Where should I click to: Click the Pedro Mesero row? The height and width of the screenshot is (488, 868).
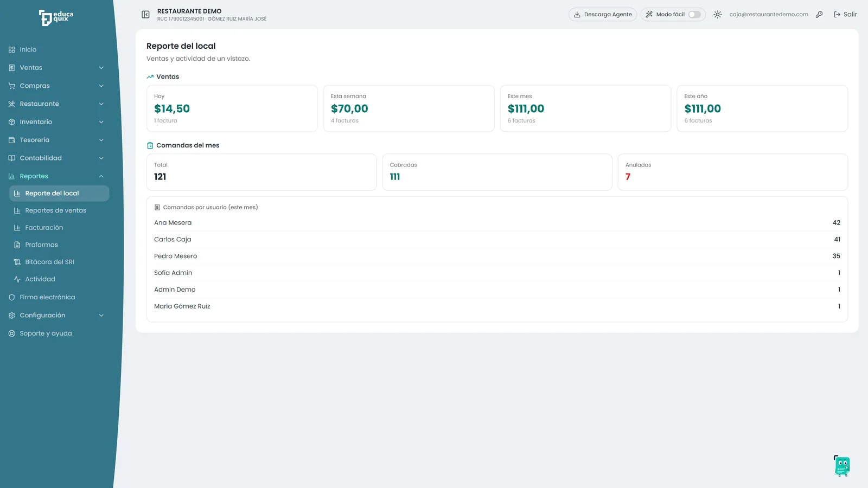(x=497, y=256)
